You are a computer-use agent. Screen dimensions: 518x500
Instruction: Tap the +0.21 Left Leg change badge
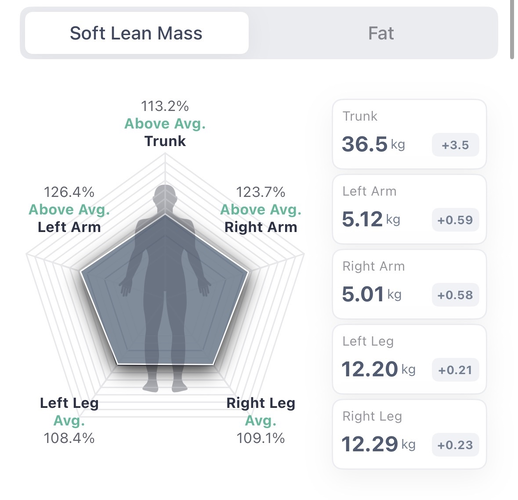pos(455,370)
